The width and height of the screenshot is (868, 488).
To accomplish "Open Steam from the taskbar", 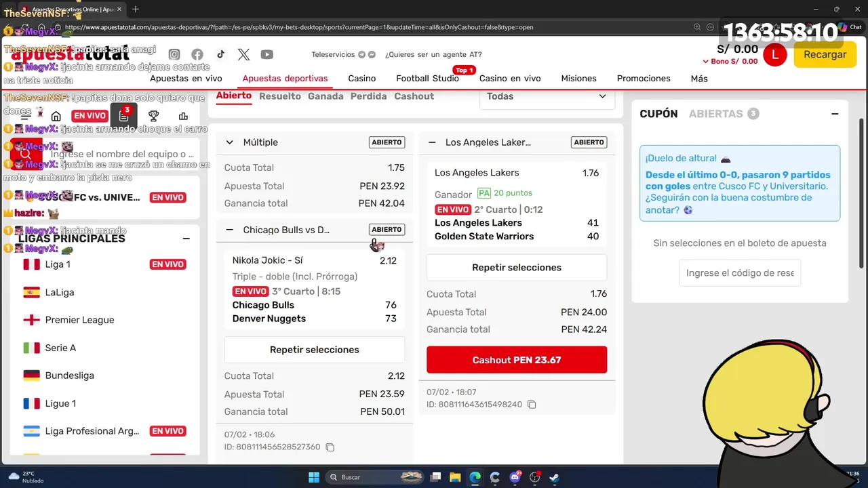I will (x=554, y=477).
